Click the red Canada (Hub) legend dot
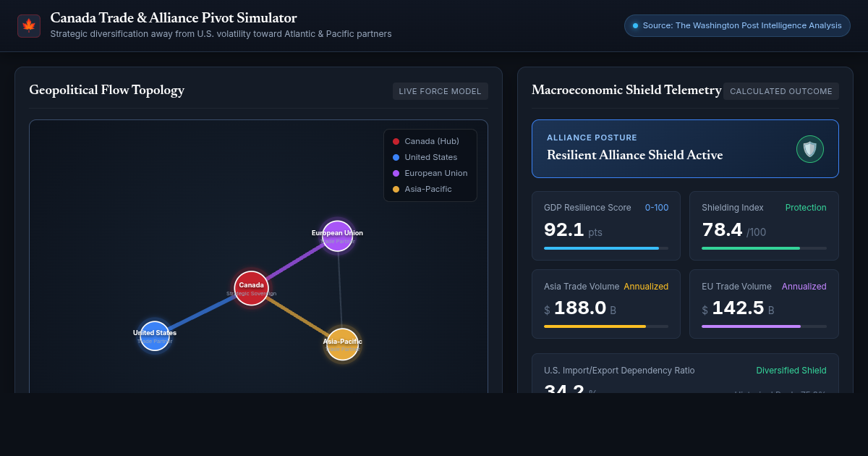This screenshot has width=868, height=456. click(396, 141)
